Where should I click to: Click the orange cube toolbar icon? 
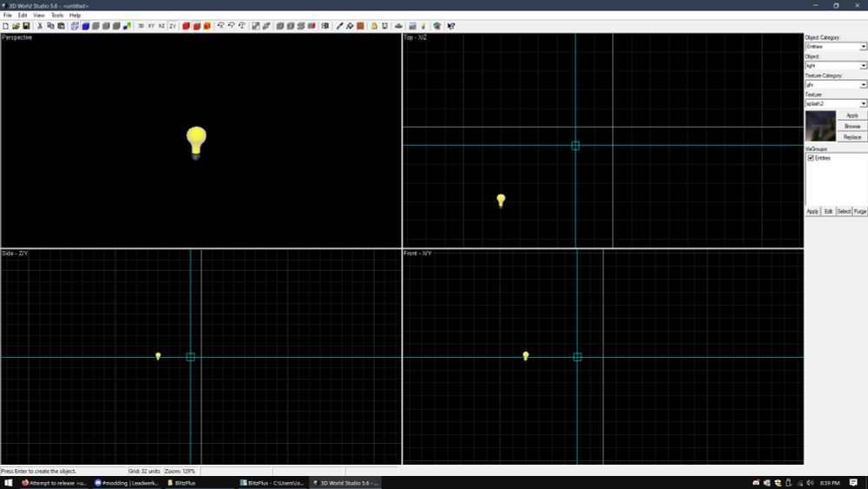pos(207,26)
